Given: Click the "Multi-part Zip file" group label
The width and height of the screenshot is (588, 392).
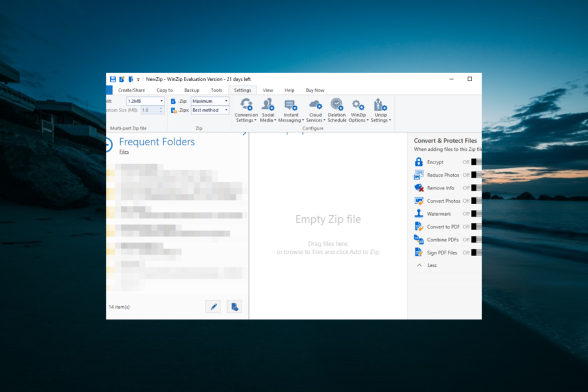Looking at the screenshot, I should click(x=128, y=128).
